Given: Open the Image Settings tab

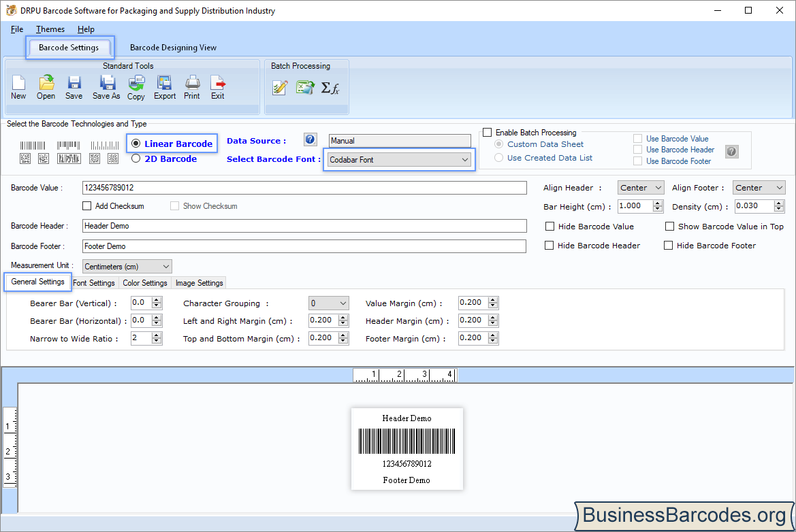Looking at the screenshot, I should click(199, 283).
